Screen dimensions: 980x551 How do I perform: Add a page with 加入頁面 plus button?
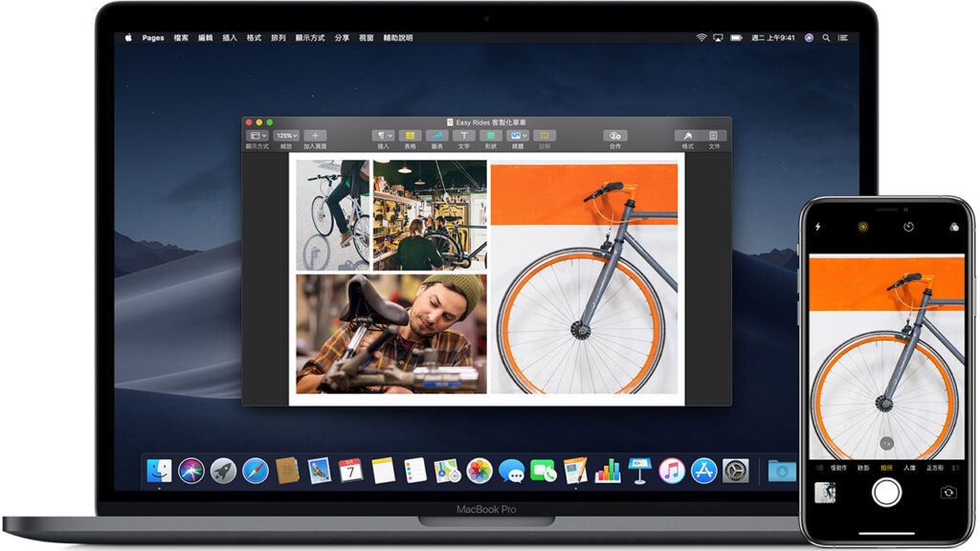[x=315, y=136]
